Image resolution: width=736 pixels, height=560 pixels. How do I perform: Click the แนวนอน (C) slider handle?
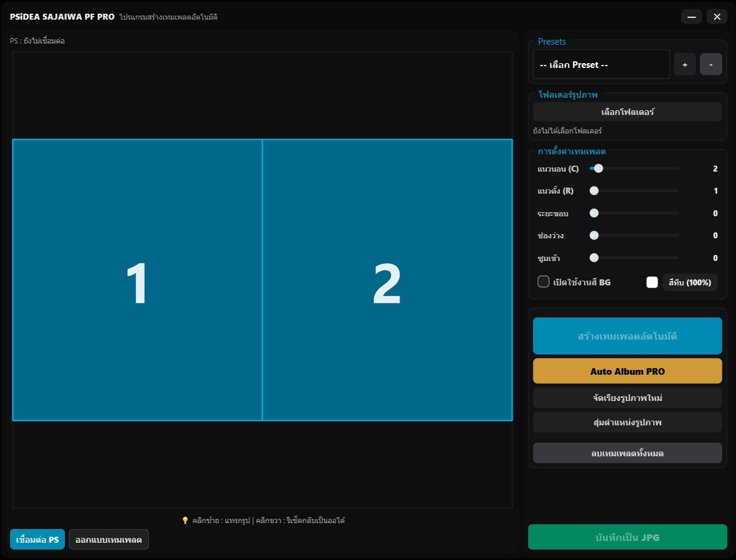click(x=598, y=169)
